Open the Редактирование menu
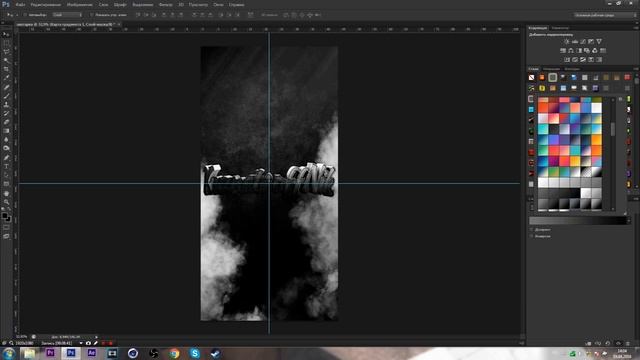Viewport: 640px width, 360px height. [46, 5]
